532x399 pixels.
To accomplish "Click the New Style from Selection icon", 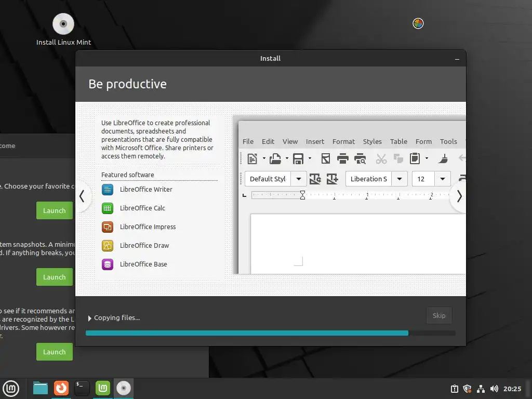I will (332, 179).
